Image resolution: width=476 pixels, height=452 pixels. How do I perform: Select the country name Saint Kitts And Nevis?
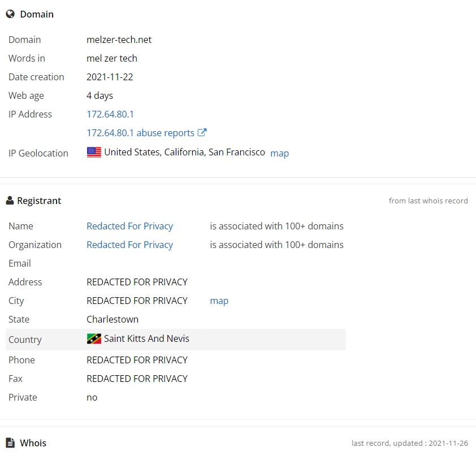tap(146, 338)
